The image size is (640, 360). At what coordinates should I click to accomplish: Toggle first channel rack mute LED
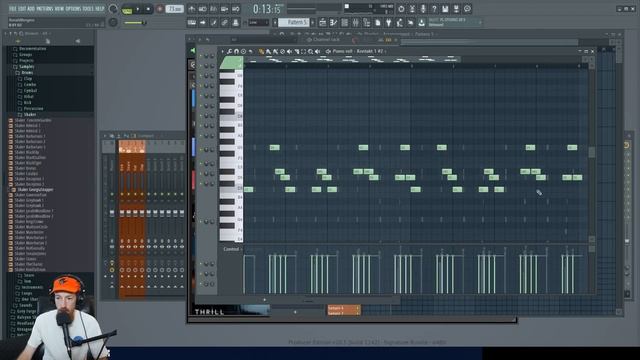point(200,56)
